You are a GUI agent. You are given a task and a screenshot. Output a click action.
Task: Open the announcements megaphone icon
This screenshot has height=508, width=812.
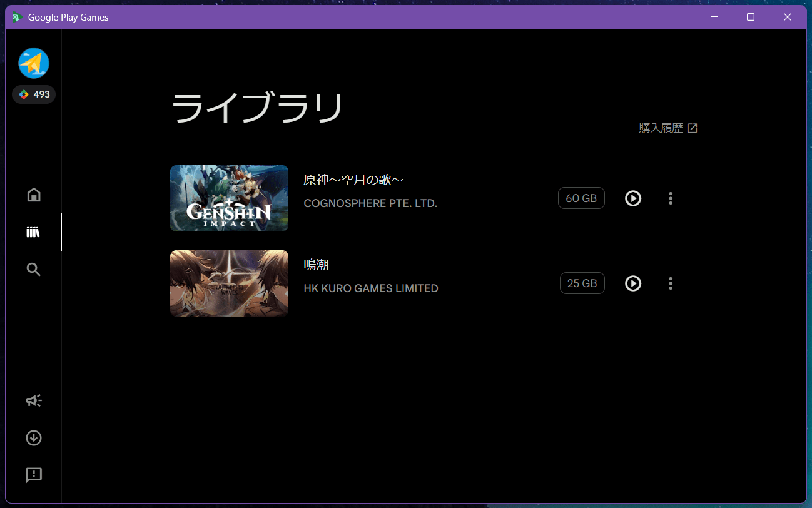[34, 400]
